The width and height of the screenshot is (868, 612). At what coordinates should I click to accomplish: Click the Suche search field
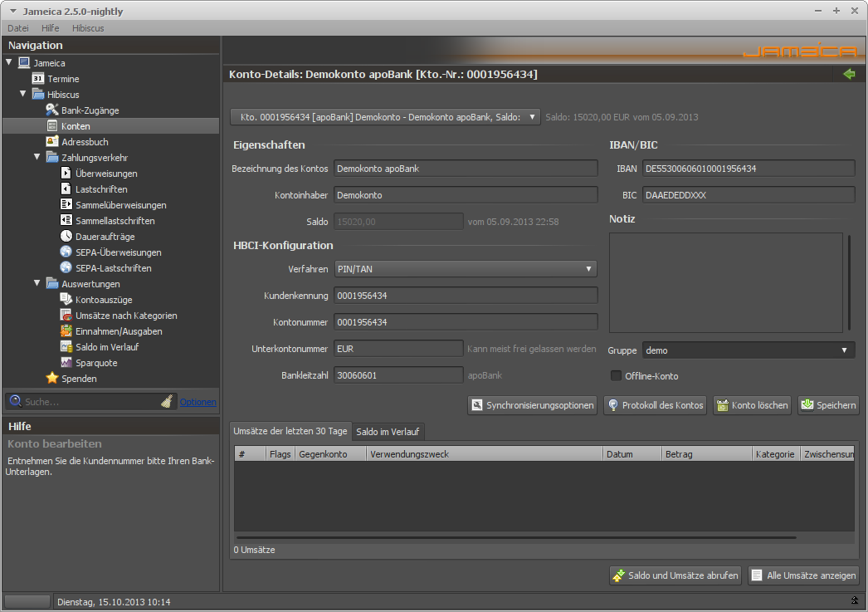(x=91, y=402)
